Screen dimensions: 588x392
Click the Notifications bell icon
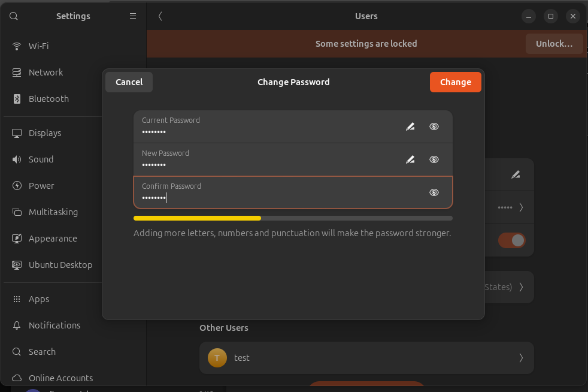point(17,325)
